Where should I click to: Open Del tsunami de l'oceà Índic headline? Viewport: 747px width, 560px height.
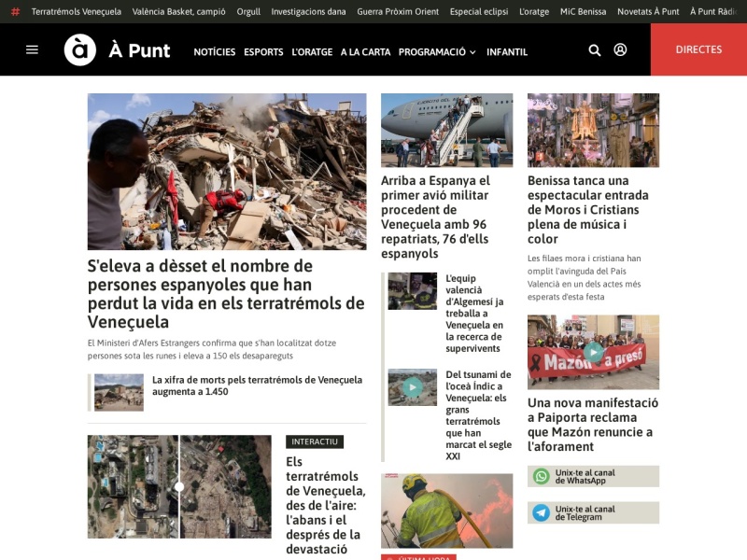(478, 414)
